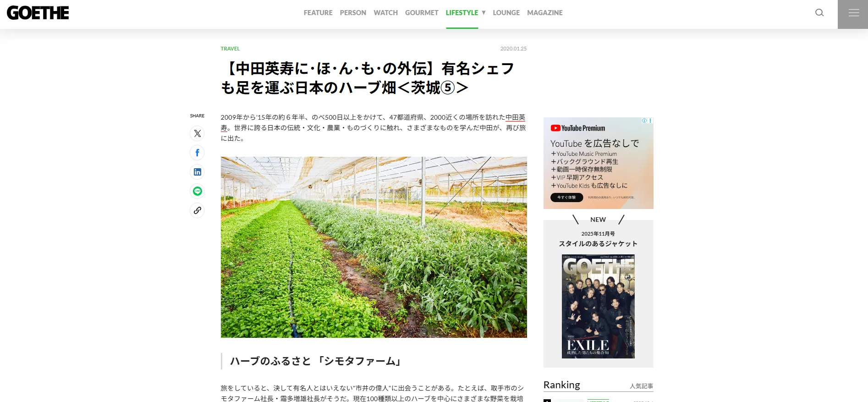The image size is (868, 402).
Task: Open the search magnifier icon
Action: 819,13
